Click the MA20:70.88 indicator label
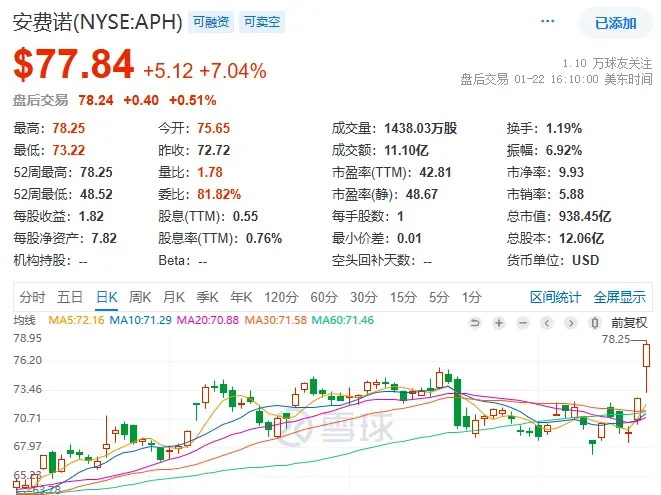The height and width of the screenshot is (495, 661). tap(207, 320)
